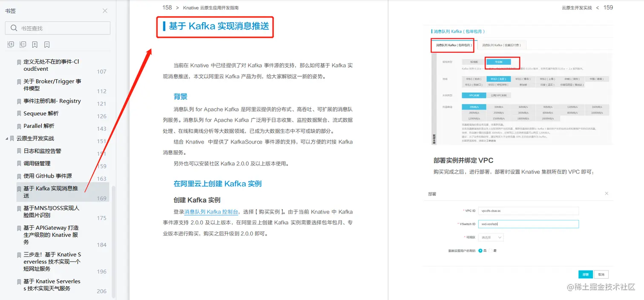This screenshot has width=644, height=300.
Task: Click the ribbon icon beside 使用 GitHub 事件源
Action: point(19,176)
